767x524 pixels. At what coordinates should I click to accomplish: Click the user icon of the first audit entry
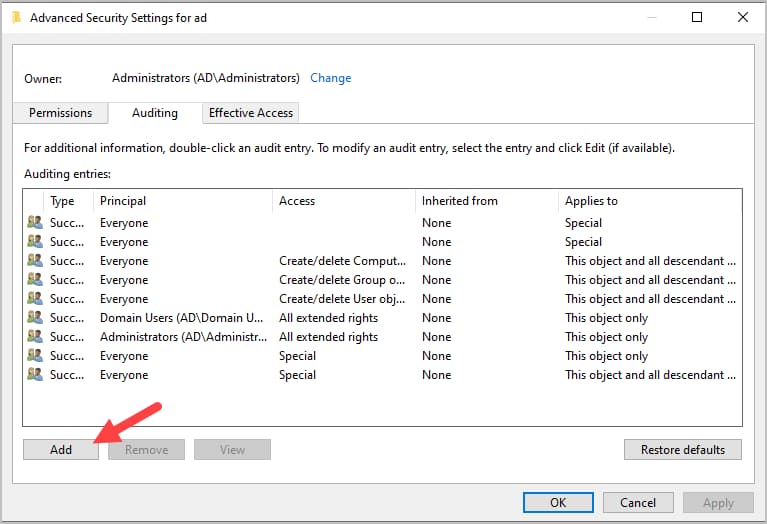pyautogui.click(x=35, y=223)
